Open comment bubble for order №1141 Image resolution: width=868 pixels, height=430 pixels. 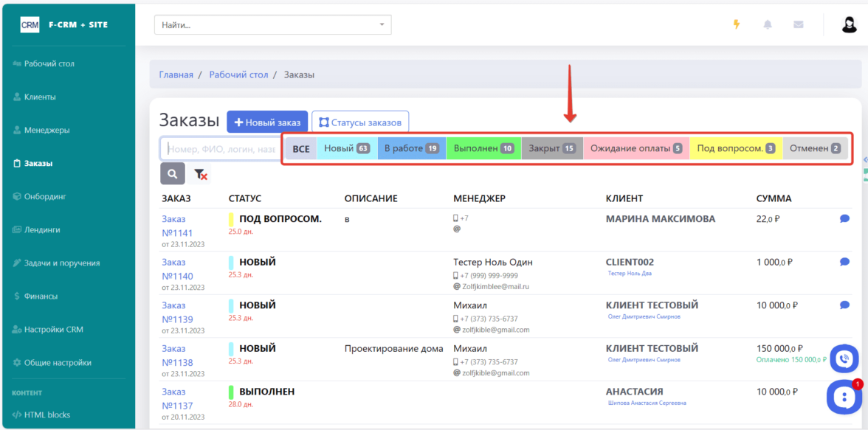pyautogui.click(x=844, y=218)
